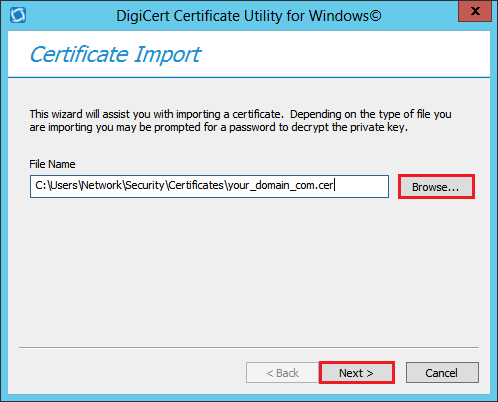Open file picker with Browse... button
This screenshot has height=402, width=498.
click(436, 187)
